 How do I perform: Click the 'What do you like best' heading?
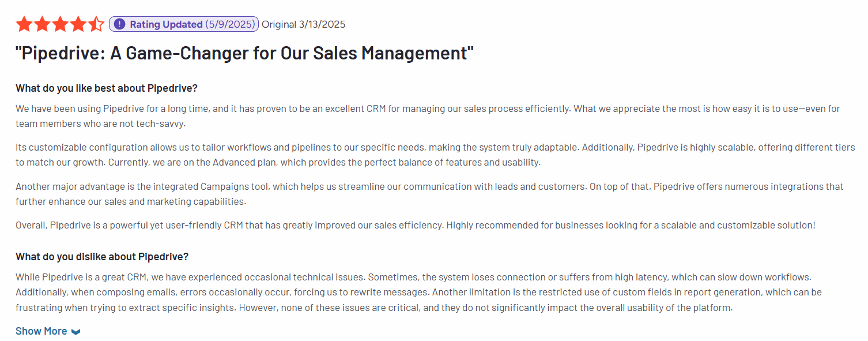pyautogui.click(x=107, y=88)
